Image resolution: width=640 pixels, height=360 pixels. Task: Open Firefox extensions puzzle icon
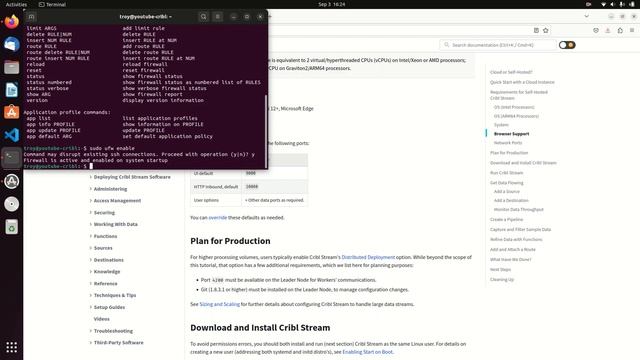click(620, 31)
